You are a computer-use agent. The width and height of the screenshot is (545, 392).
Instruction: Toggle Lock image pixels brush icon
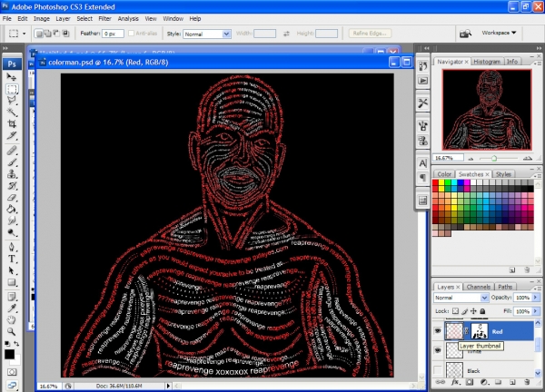coord(465,311)
